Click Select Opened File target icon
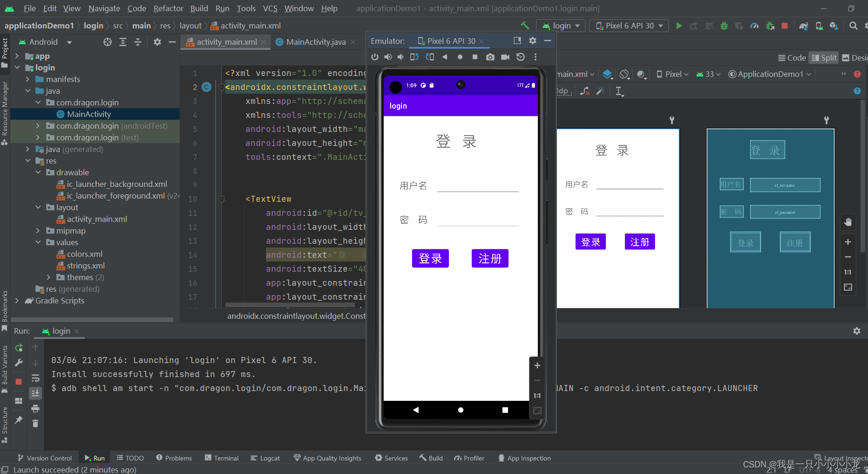This screenshot has height=474, width=868. (x=108, y=42)
